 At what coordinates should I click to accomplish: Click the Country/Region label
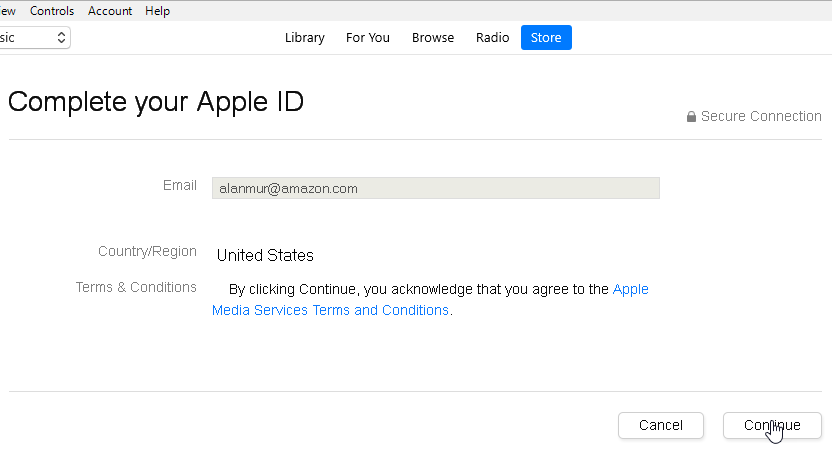147,251
